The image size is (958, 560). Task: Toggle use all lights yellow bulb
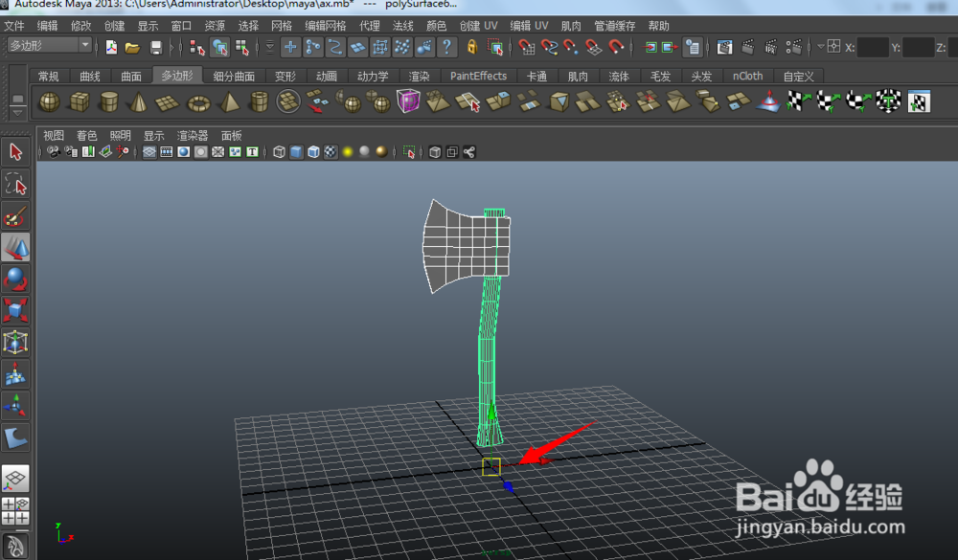(348, 152)
